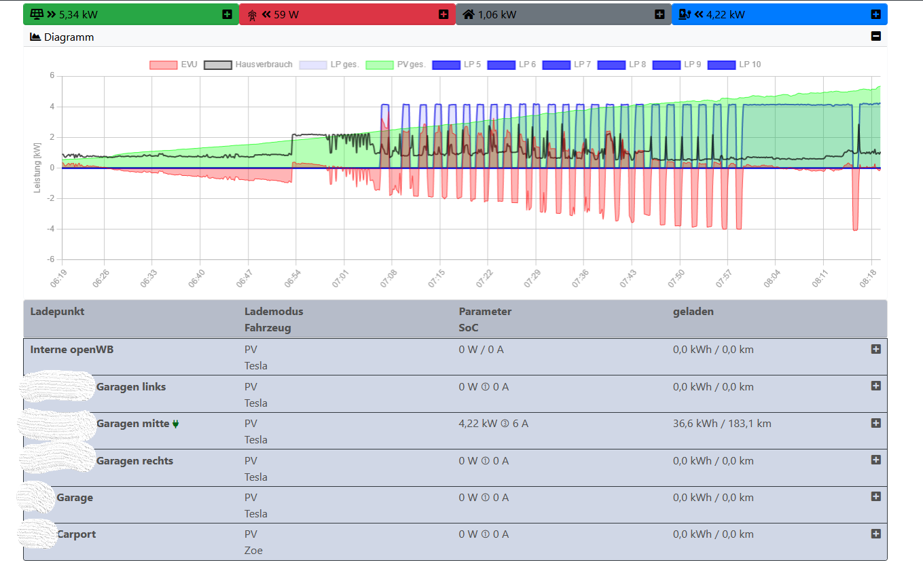Click the solar panel icon in green tile
923x588 pixels.
click(x=37, y=14)
